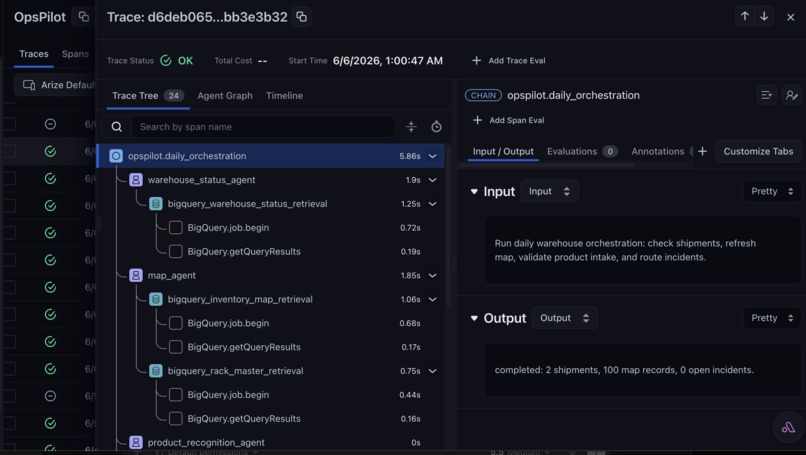Image resolution: width=806 pixels, height=455 pixels.
Task: Click the search magnifier icon
Action: point(117,126)
